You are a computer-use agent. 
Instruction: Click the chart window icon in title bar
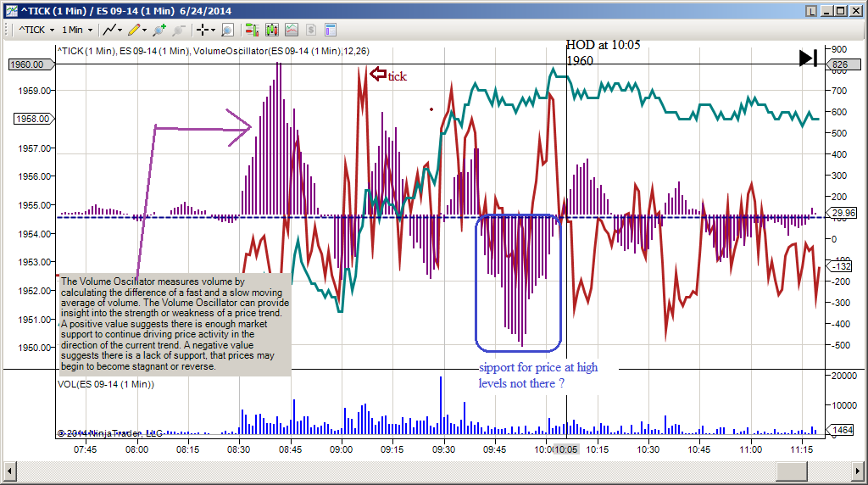coord(11,10)
